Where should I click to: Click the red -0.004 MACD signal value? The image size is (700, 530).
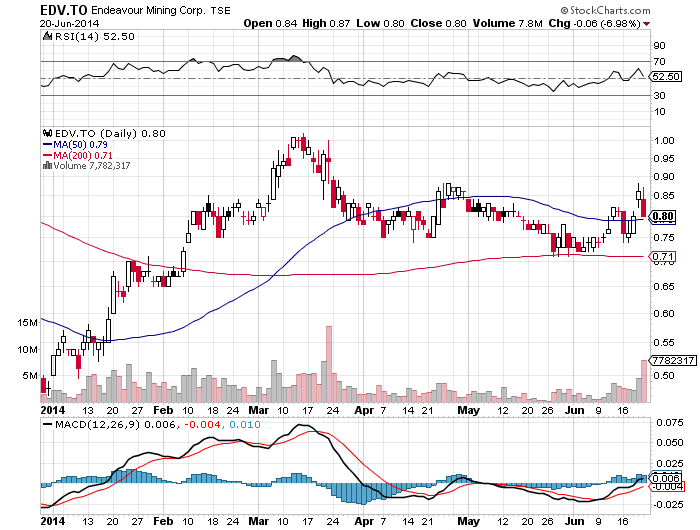[x=202, y=424]
